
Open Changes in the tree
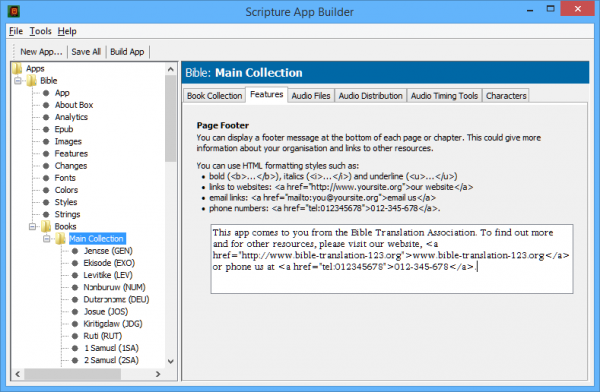point(71,166)
